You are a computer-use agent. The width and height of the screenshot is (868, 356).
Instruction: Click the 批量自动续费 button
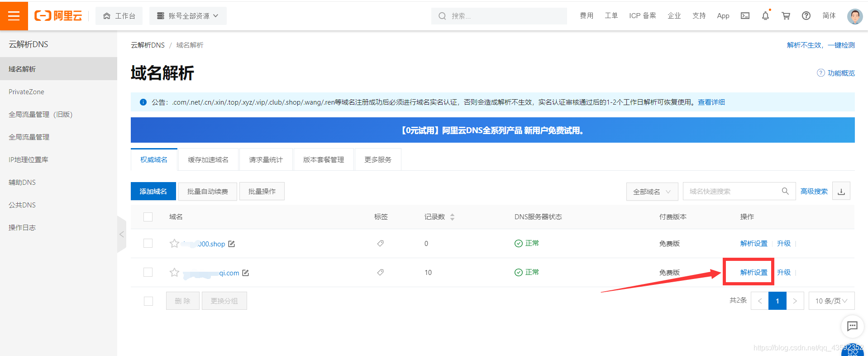point(208,191)
